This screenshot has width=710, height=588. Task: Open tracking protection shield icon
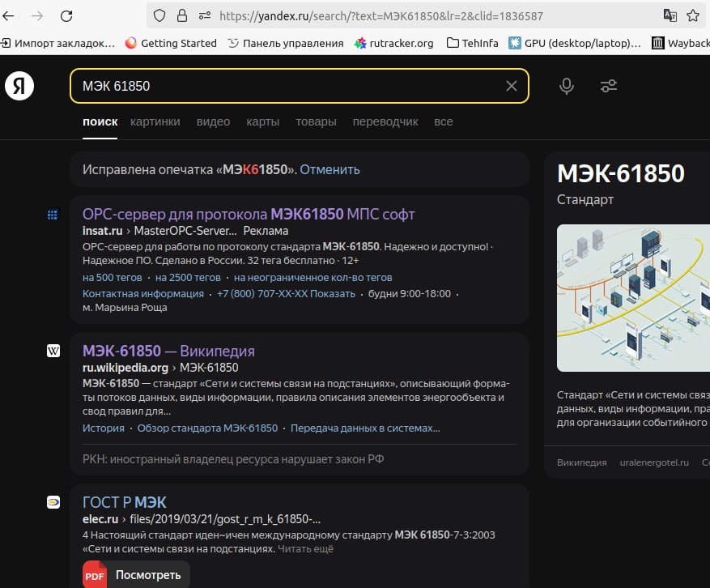(159, 16)
